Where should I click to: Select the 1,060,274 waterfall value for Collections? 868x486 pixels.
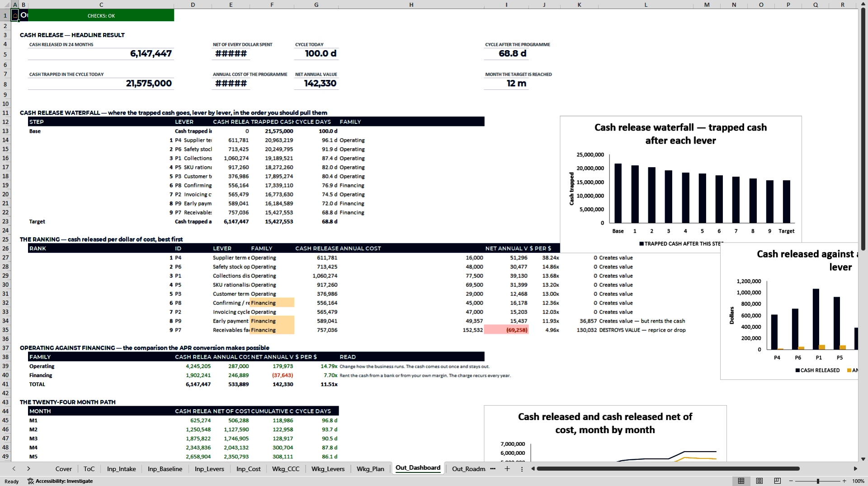pyautogui.click(x=231, y=158)
